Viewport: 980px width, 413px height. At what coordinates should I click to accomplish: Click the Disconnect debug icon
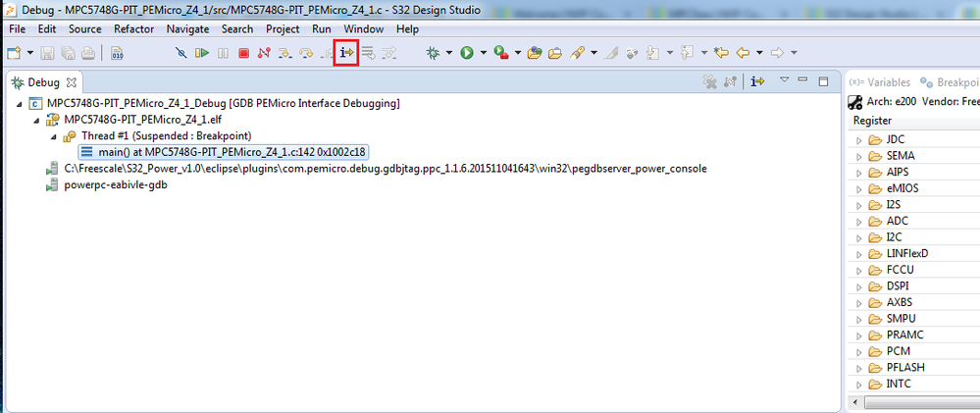(x=264, y=53)
